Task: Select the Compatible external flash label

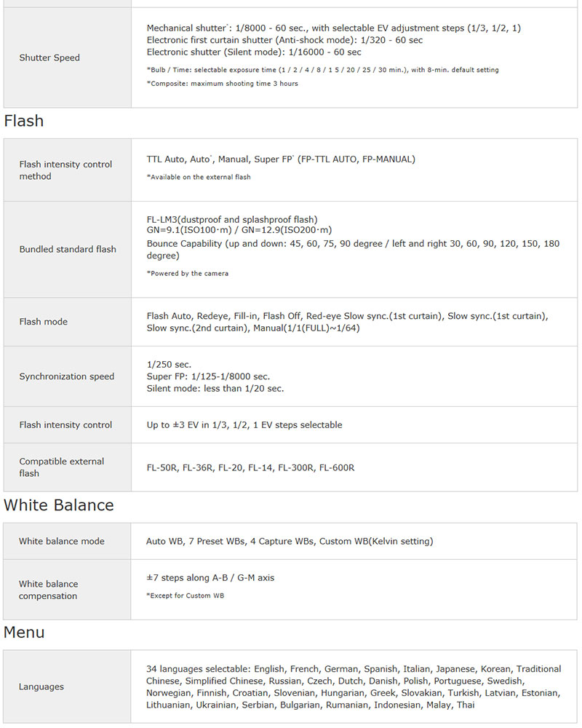Action: [x=62, y=467]
